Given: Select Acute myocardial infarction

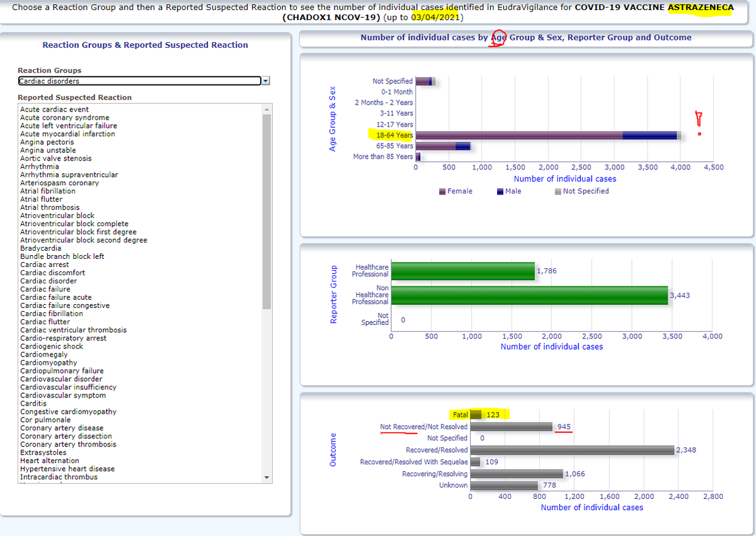Looking at the screenshot, I should pyautogui.click(x=67, y=134).
